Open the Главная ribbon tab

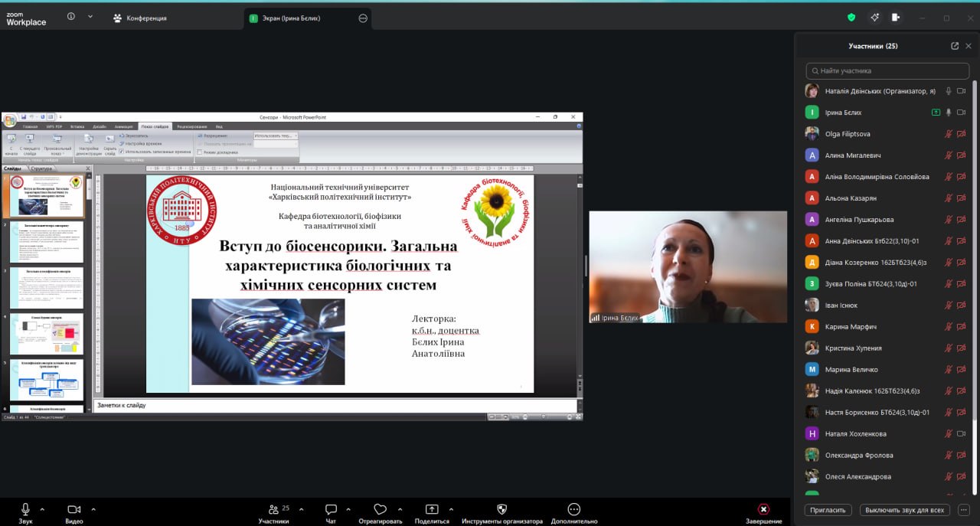pos(30,126)
